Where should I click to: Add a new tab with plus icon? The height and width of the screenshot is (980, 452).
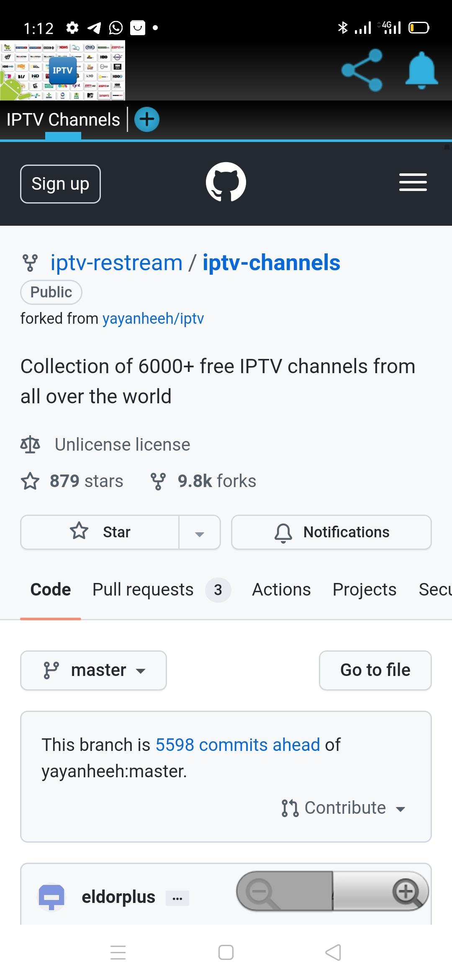point(146,119)
